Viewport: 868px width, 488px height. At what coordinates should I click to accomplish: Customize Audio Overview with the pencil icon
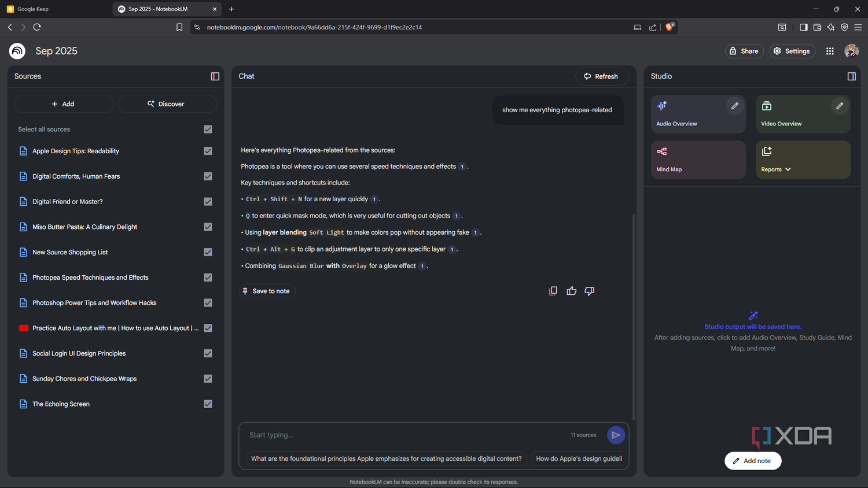point(735,106)
